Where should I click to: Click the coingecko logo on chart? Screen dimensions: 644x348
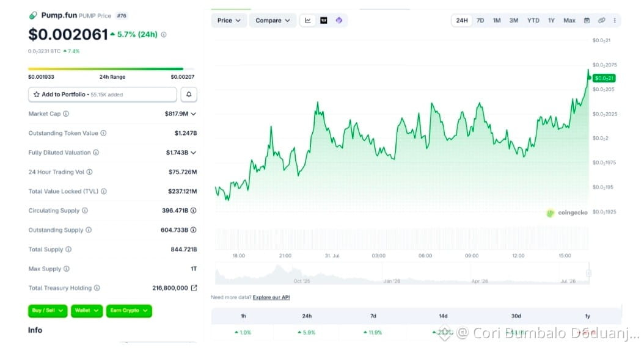(x=567, y=212)
